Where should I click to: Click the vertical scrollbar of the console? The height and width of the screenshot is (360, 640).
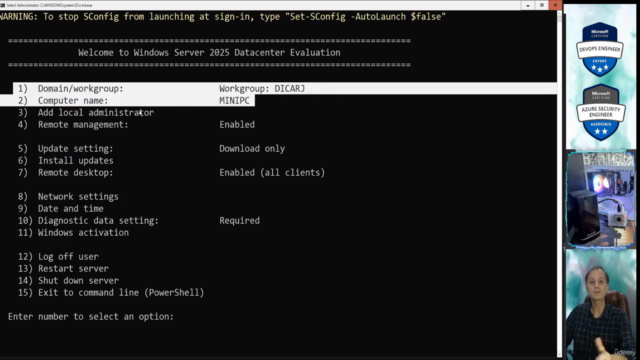(559, 184)
